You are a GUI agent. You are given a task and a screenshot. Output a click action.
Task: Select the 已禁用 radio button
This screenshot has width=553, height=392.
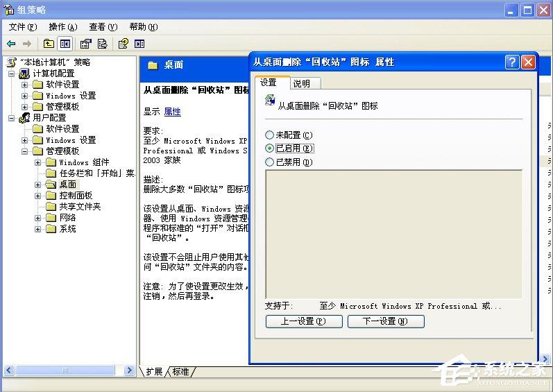[269, 162]
